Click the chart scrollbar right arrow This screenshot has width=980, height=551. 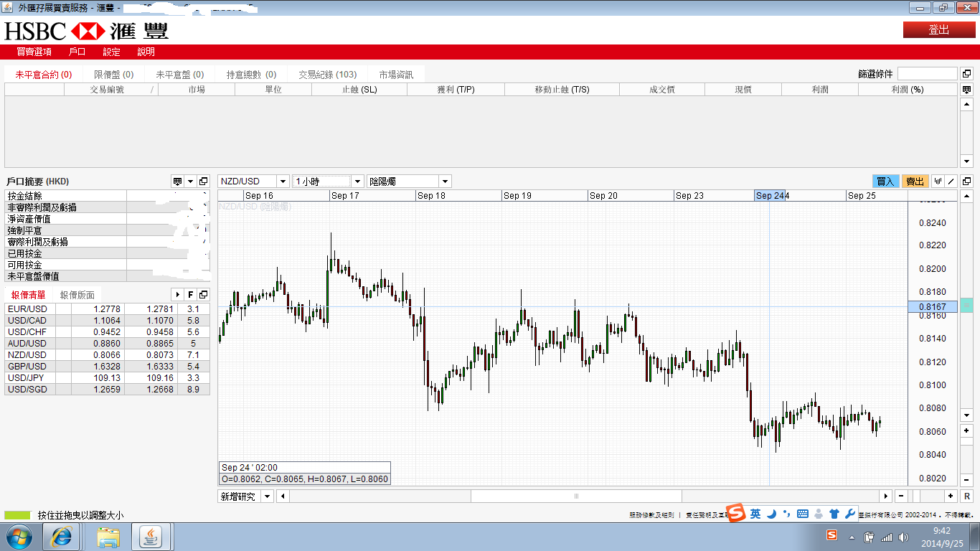tap(886, 496)
